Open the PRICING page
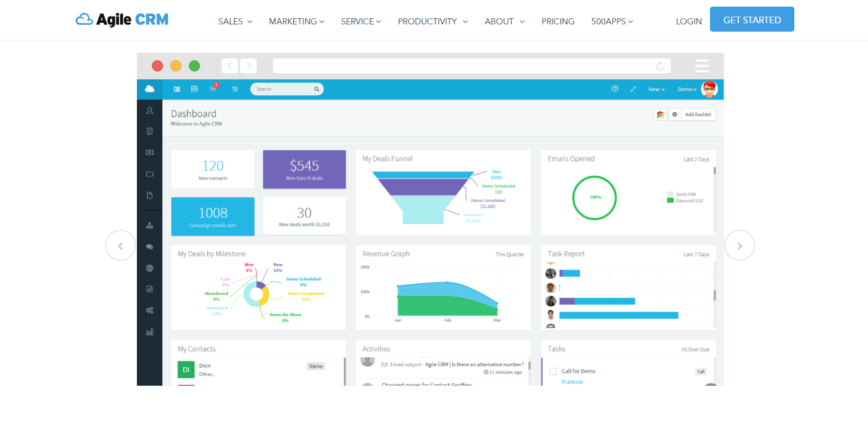The width and height of the screenshot is (868, 429). [558, 21]
